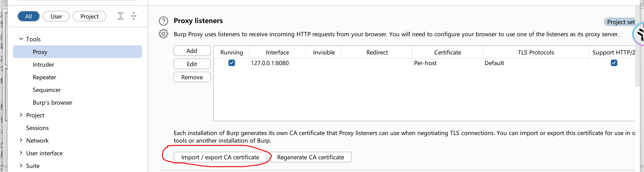644x172 pixels.
Task: Click the Default TLS protocols cell
Action: (536, 63)
